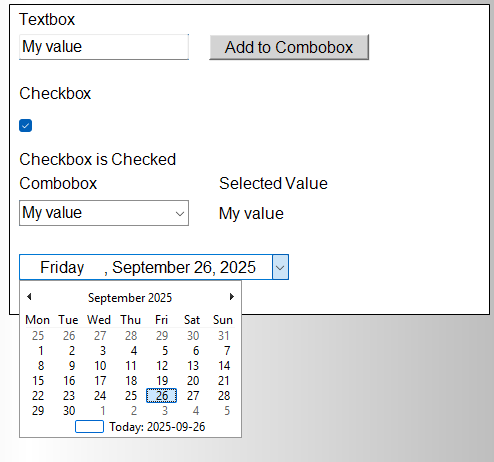Select grayed October 5 in calendar

tap(227, 411)
